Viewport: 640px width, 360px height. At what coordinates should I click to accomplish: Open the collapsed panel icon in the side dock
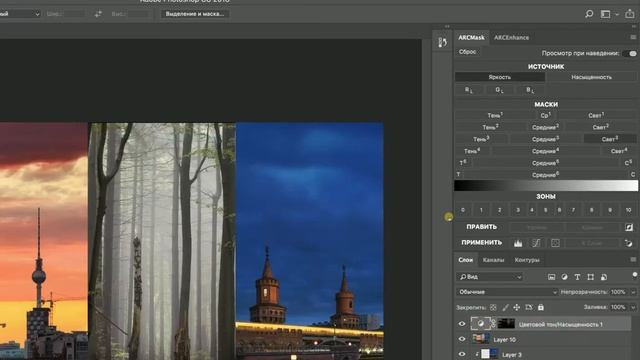pyautogui.click(x=442, y=42)
